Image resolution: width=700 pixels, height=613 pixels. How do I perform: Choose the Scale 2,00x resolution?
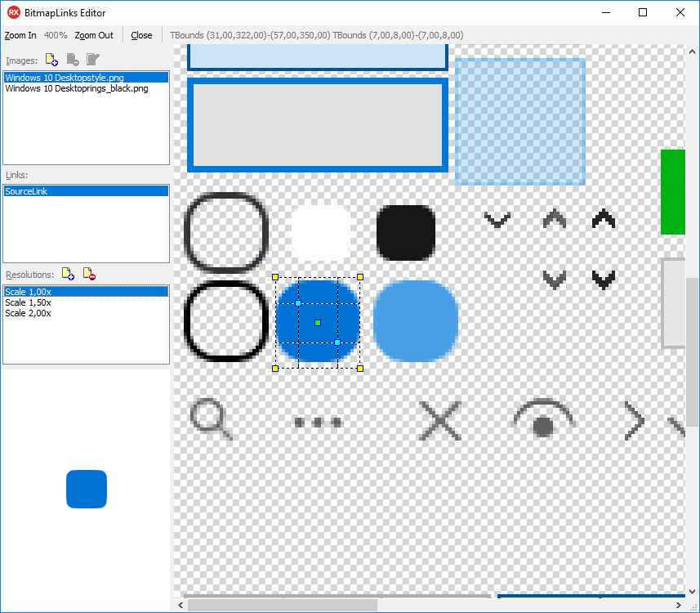pos(86,313)
